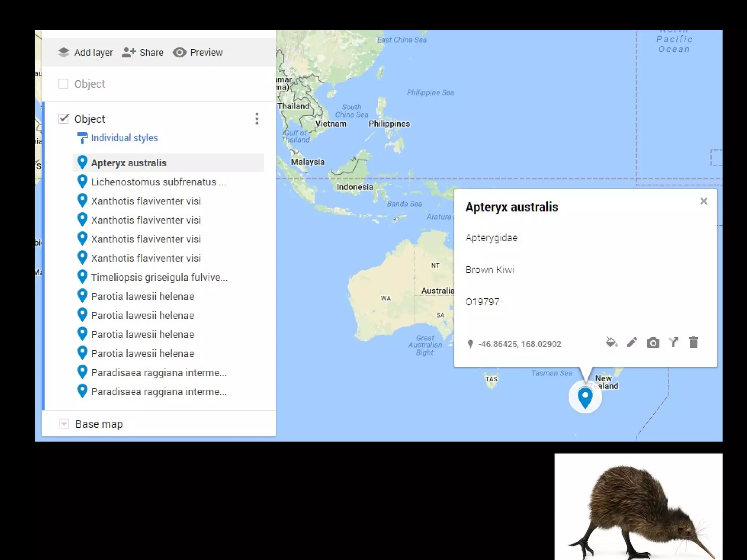Expand the Base map dropdown arrow

tap(64, 424)
